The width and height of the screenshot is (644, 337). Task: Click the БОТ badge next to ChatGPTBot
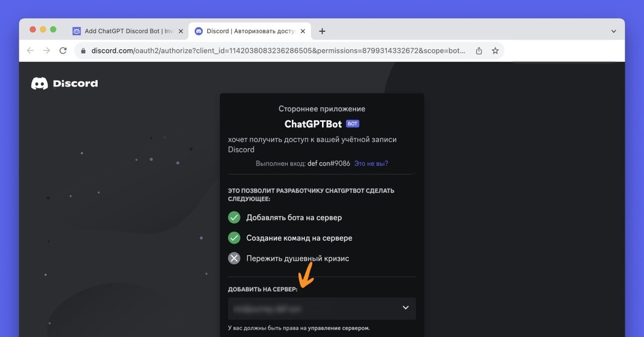tap(353, 123)
